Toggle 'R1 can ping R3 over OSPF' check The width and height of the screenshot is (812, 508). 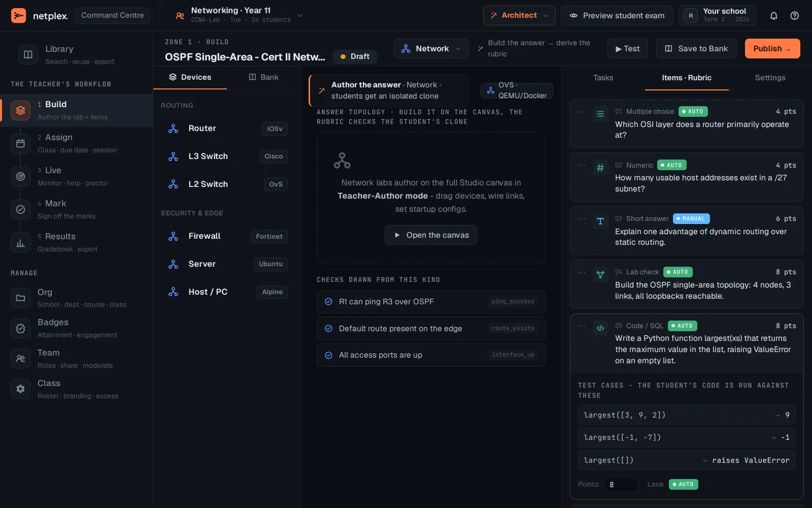328,302
